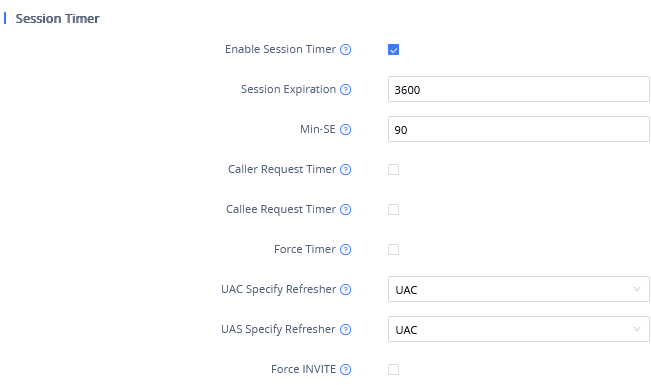Open the Force Timer help icon
The image size is (651, 385).
pyautogui.click(x=345, y=250)
